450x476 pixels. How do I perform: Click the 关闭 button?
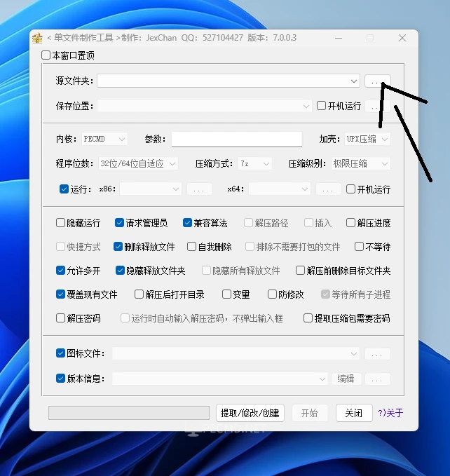point(354,413)
